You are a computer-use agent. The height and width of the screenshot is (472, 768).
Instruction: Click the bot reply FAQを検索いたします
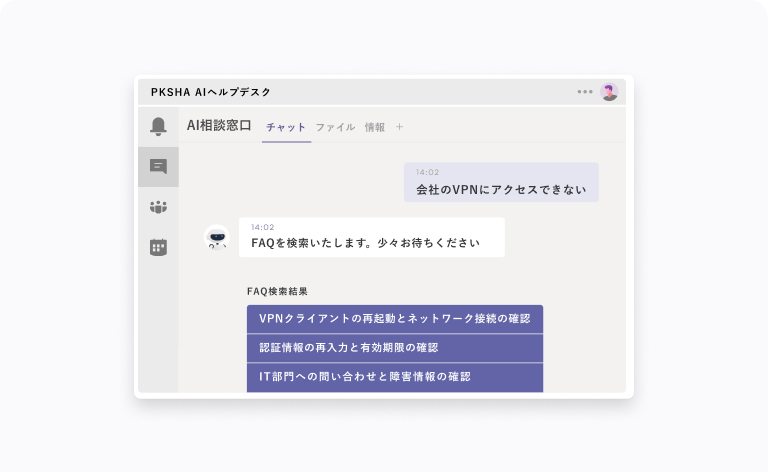372,237
